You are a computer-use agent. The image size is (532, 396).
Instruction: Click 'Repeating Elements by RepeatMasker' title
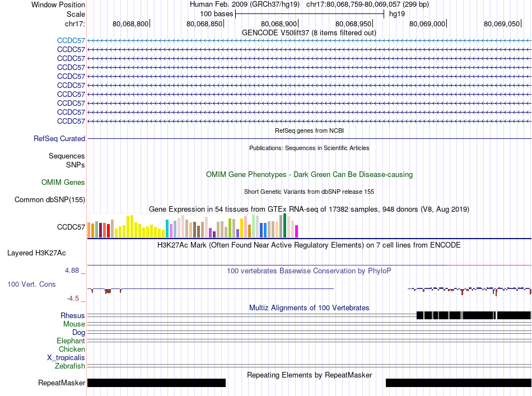[309, 375]
